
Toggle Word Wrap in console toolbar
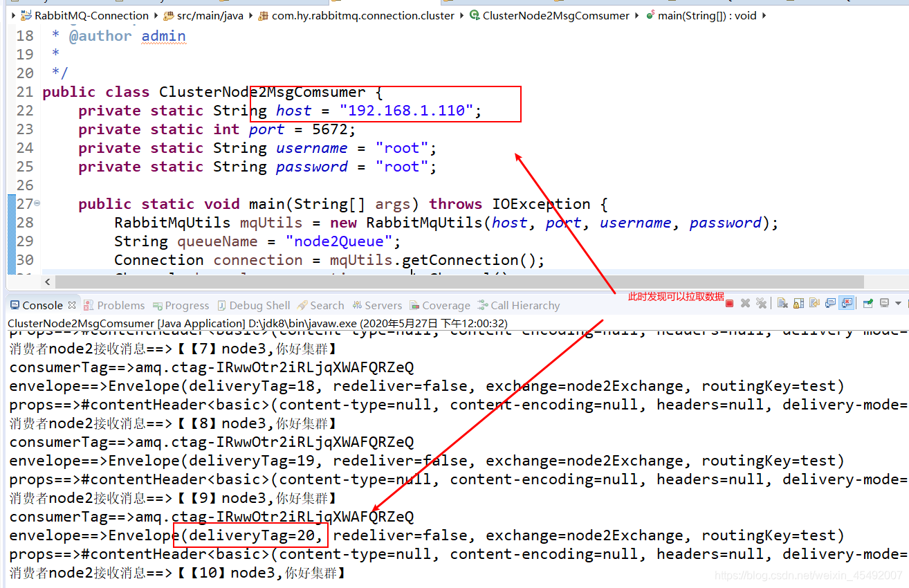click(x=814, y=303)
